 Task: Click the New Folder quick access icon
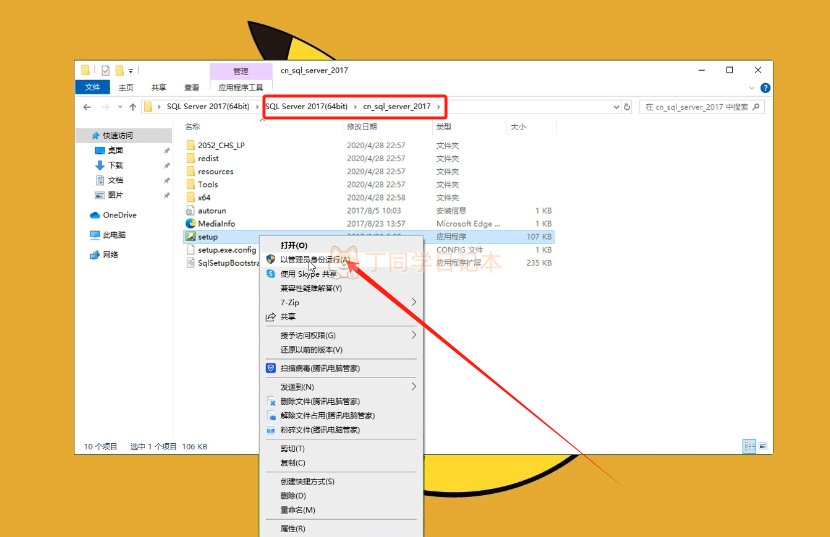(119, 70)
